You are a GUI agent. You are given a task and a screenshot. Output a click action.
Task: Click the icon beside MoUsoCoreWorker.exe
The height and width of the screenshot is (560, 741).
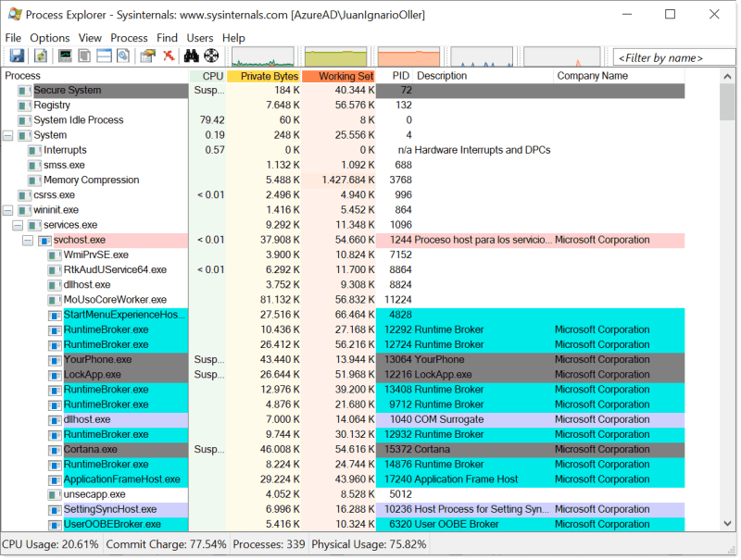[x=55, y=300]
